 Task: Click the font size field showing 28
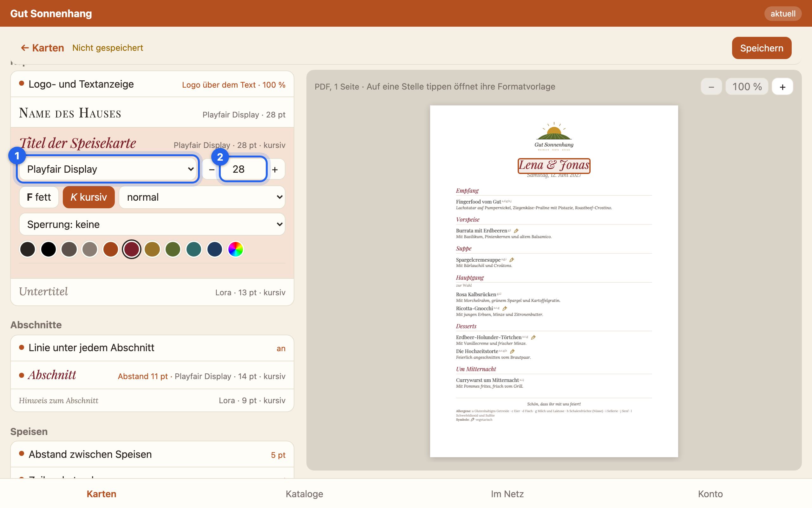tap(243, 169)
